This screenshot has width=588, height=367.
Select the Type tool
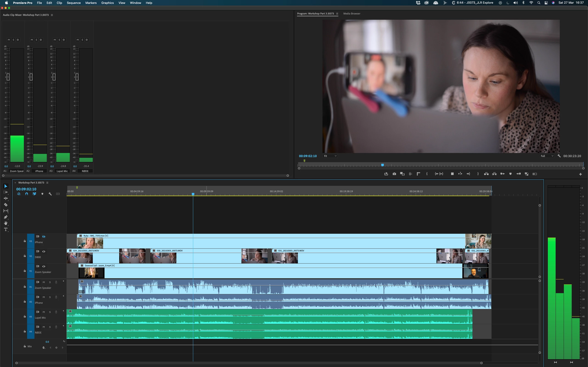point(6,229)
